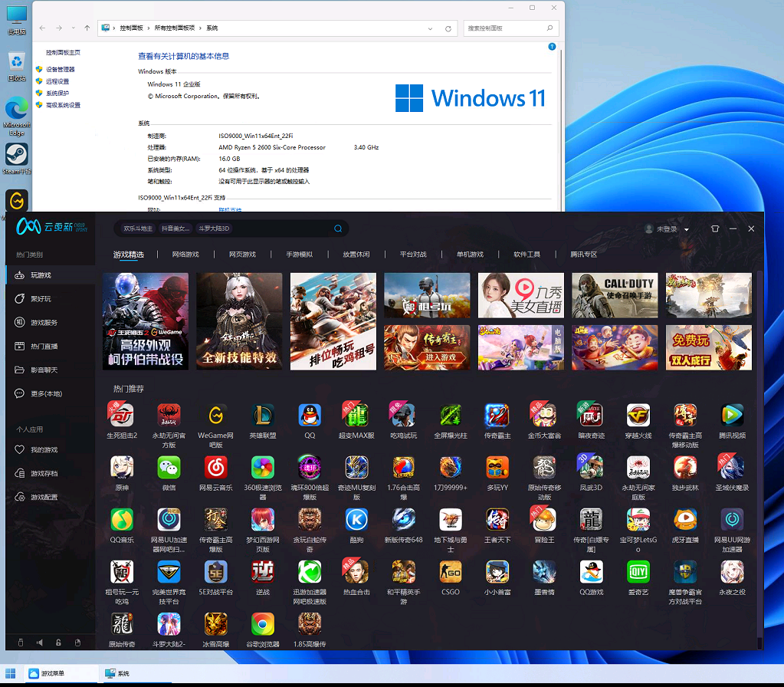The height and width of the screenshot is (687, 784).
Task: Click the search magnifier in 云更新
Action: tap(338, 228)
